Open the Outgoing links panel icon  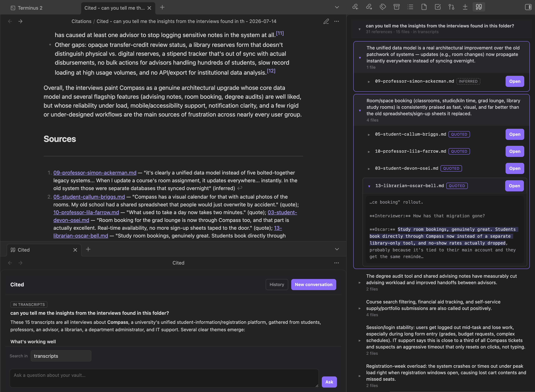[x=369, y=7]
